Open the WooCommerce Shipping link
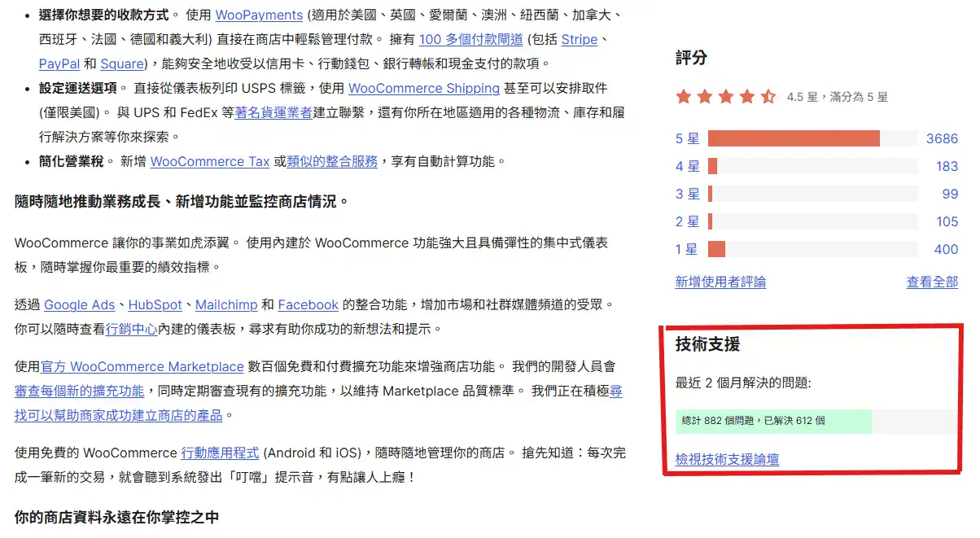Image resolution: width=980 pixels, height=538 pixels. point(424,88)
